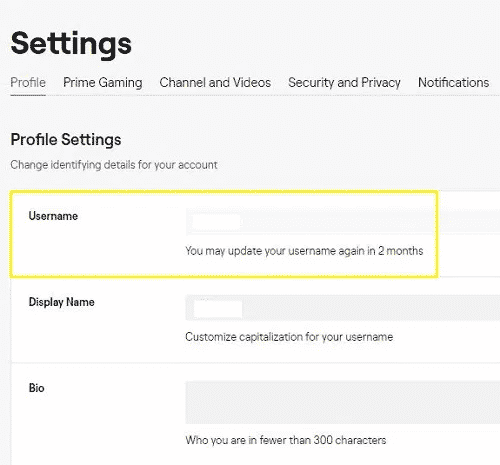This screenshot has height=465, width=500.
Task: Click the word 'months' in username notice
Action: tap(405, 251)
